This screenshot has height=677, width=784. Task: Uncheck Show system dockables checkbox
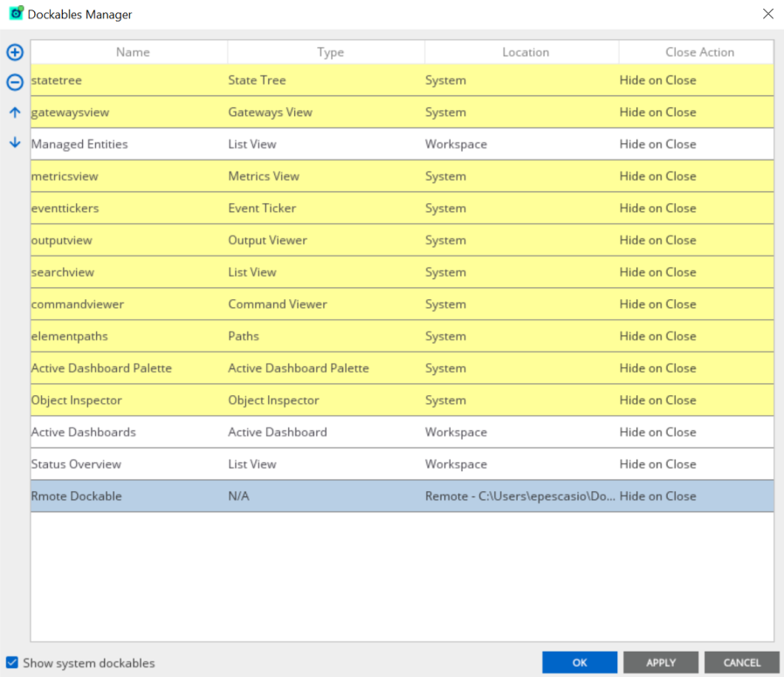click(x=12, y=663)
